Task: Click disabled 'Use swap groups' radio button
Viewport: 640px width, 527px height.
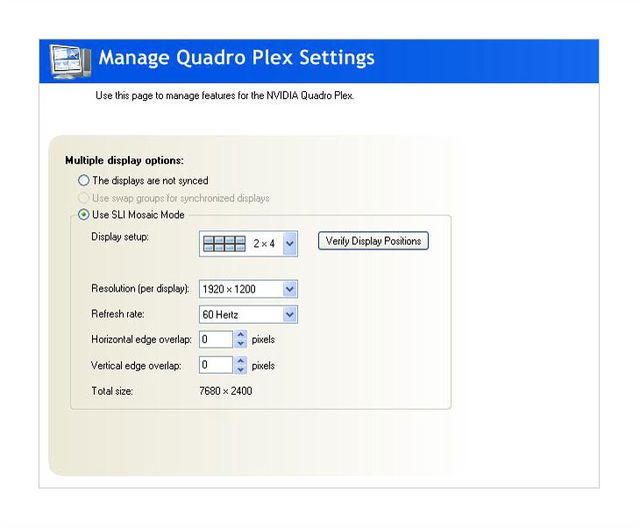Action: click(83, 198)
